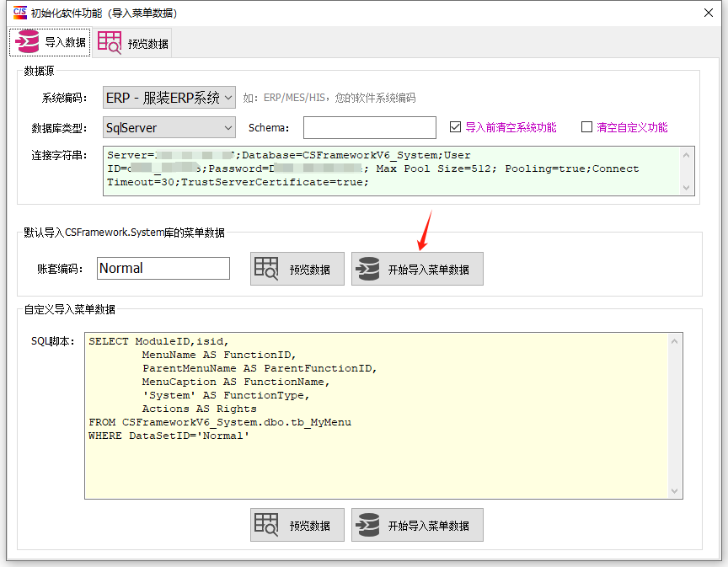The height and width of the screenshot is (567, 728).
Task: Click the 预览数据 button below the SQL script
Action: [297, 524]
